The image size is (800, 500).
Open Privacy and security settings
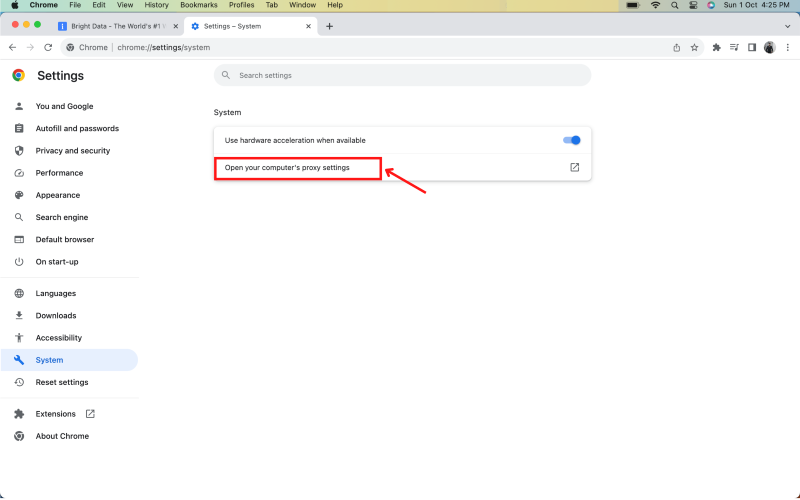click(x=72, y=151)
